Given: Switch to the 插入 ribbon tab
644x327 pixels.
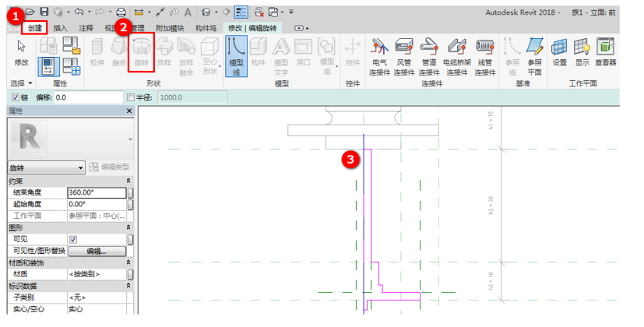Looking at the screenshot, I should tap(60, 28).
